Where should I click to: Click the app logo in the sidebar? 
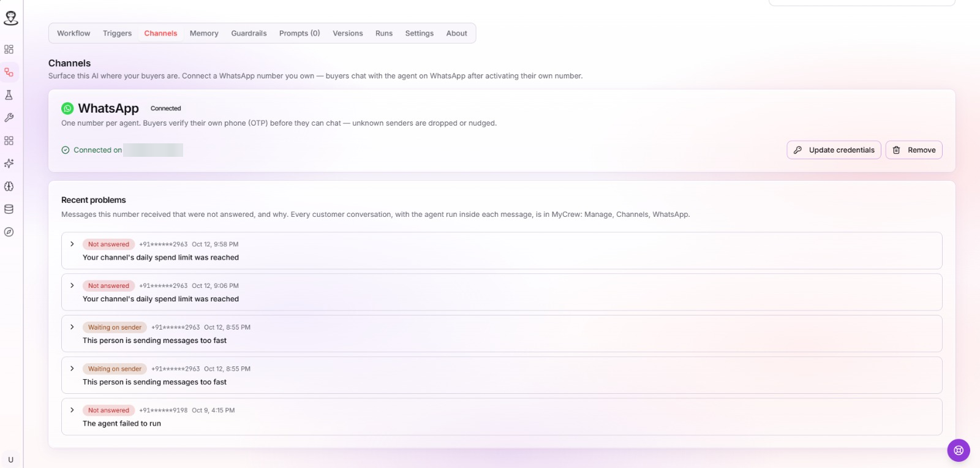10,18
